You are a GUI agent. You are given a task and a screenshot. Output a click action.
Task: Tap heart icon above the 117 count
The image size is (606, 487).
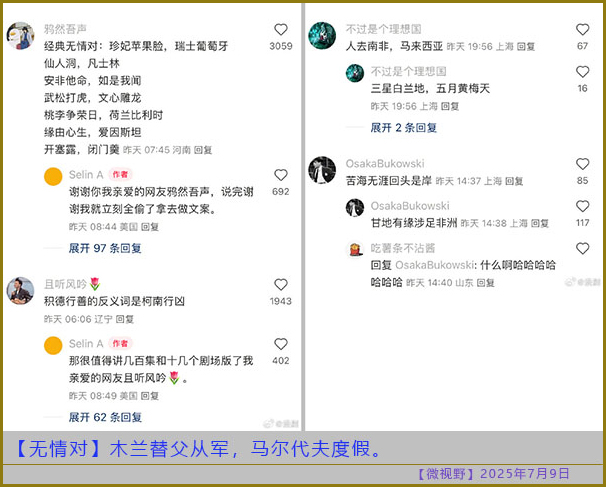(x=583, y=206)
